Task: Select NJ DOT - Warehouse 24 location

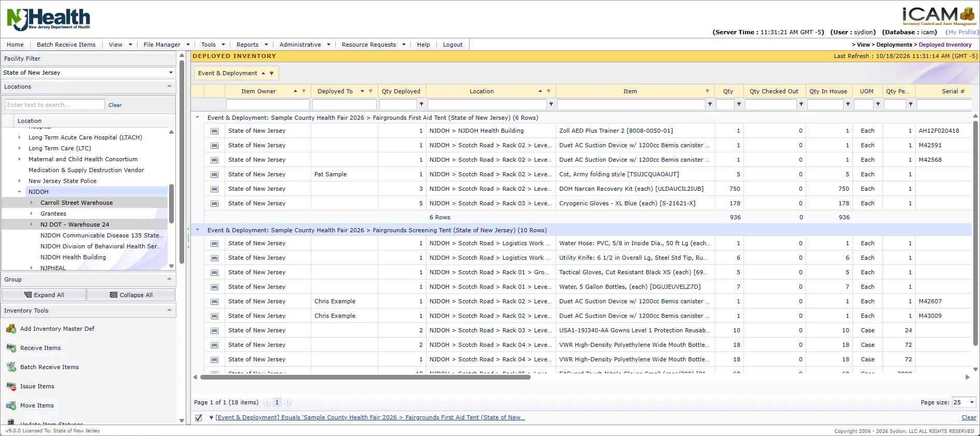Action: tap(75, 224)
